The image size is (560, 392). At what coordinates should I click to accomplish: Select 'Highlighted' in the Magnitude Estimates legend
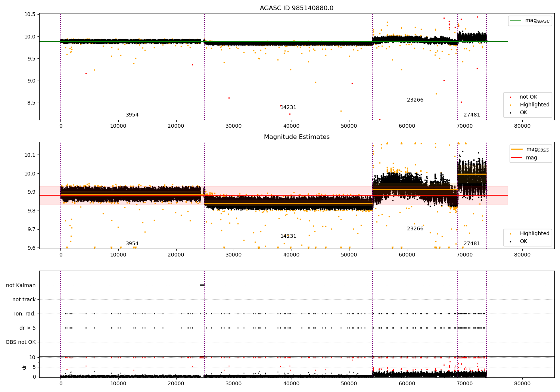535,234
